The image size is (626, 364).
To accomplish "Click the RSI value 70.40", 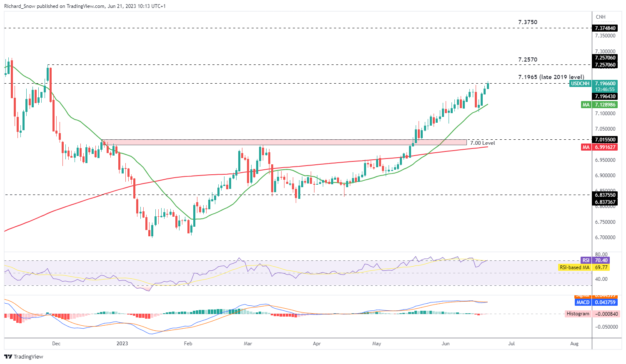I will 602,260.
